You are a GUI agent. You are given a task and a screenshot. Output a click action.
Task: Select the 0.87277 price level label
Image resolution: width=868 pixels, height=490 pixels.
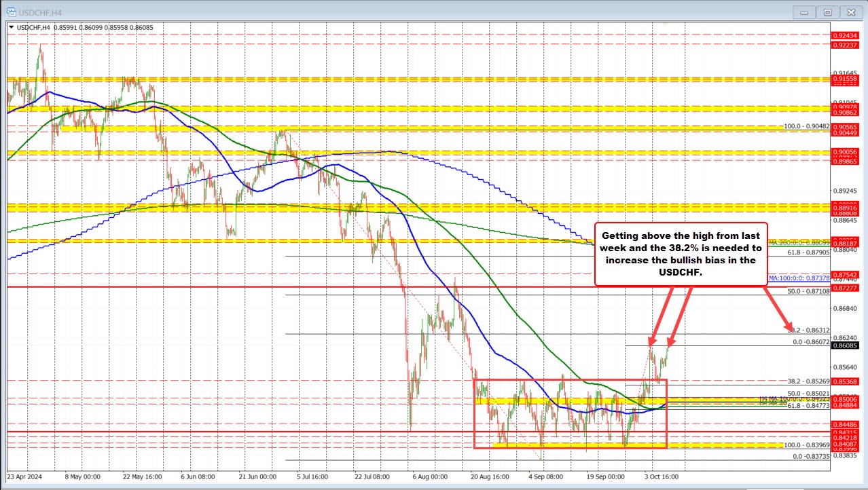(846, 288)
